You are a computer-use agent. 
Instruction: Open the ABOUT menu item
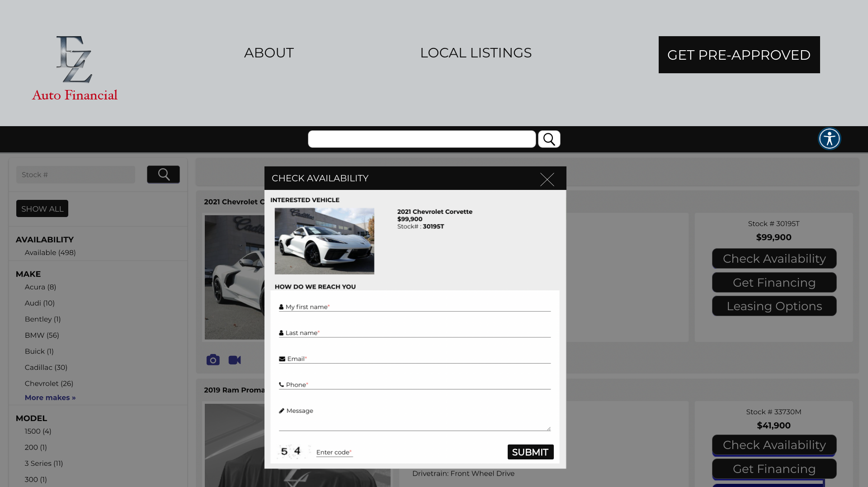[x=269, y=53]
